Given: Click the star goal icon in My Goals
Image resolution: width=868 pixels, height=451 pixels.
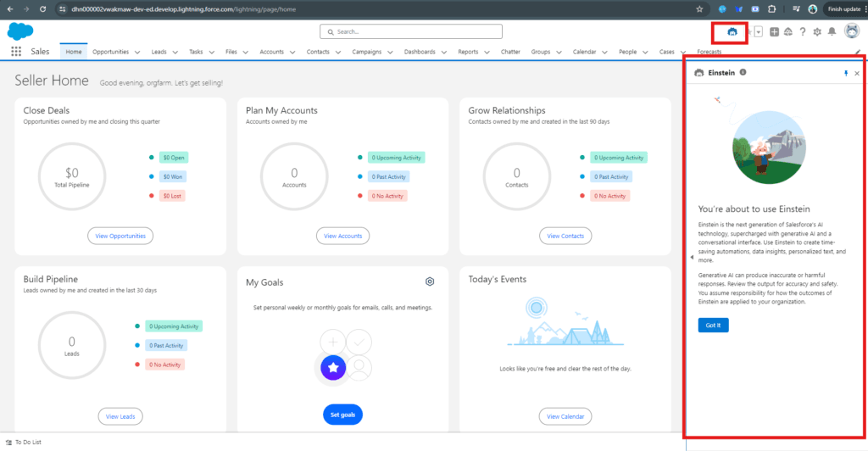Looking at the screenshot, I should coord(333,367).
